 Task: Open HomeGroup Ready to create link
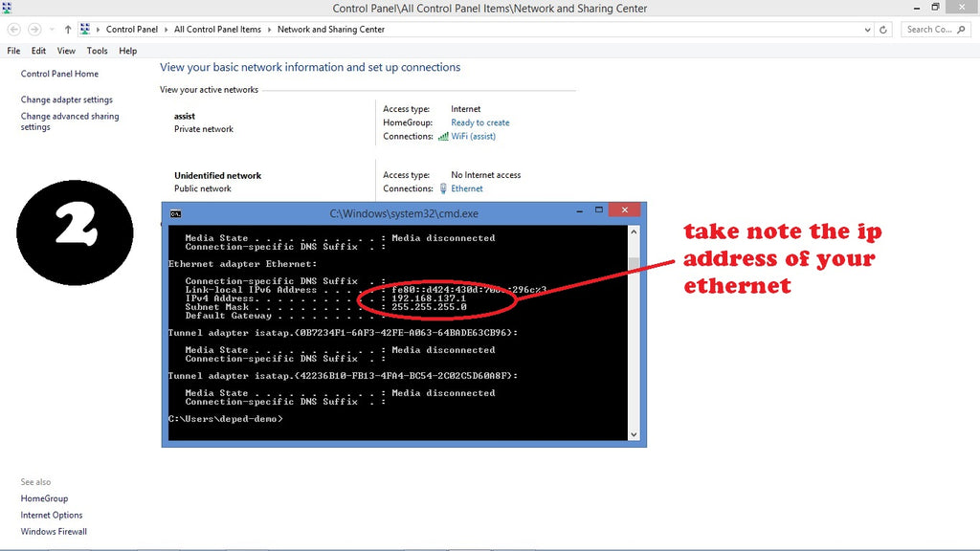click(x=479, y=122)
